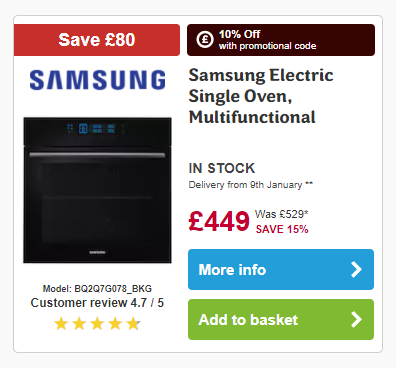Click the fourth yellow rating star
This screenshot has width=396, height=368.
click(115, 324)
